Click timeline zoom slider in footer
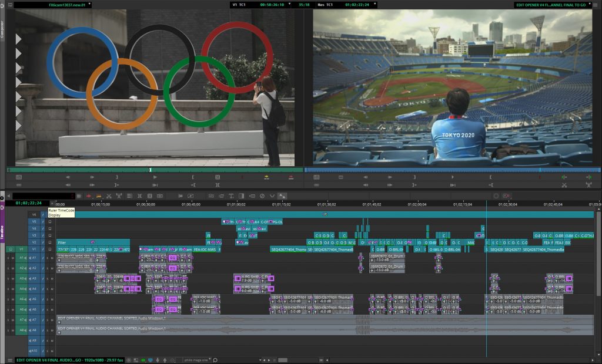 pyautogui.click(x=283, y=360)
